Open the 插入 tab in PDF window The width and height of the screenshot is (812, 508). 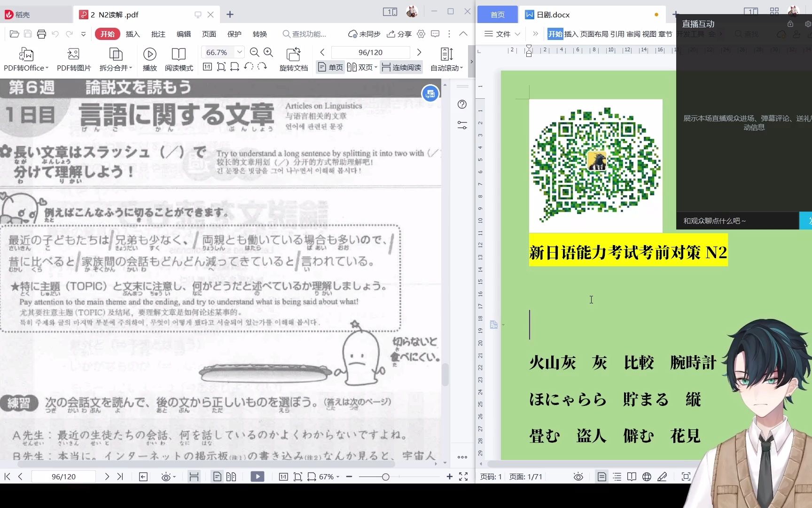click(133, 34)
